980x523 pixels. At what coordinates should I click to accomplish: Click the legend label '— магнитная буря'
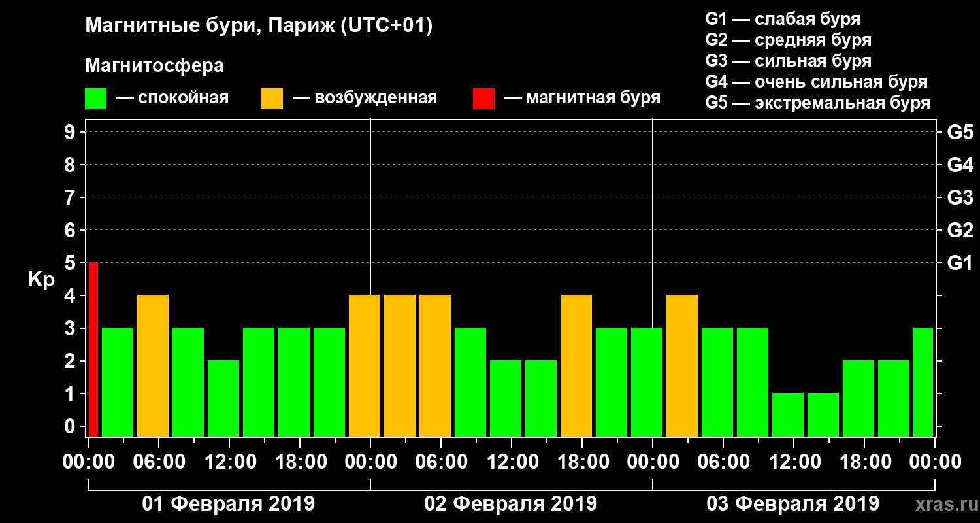(x=582, y=98)
